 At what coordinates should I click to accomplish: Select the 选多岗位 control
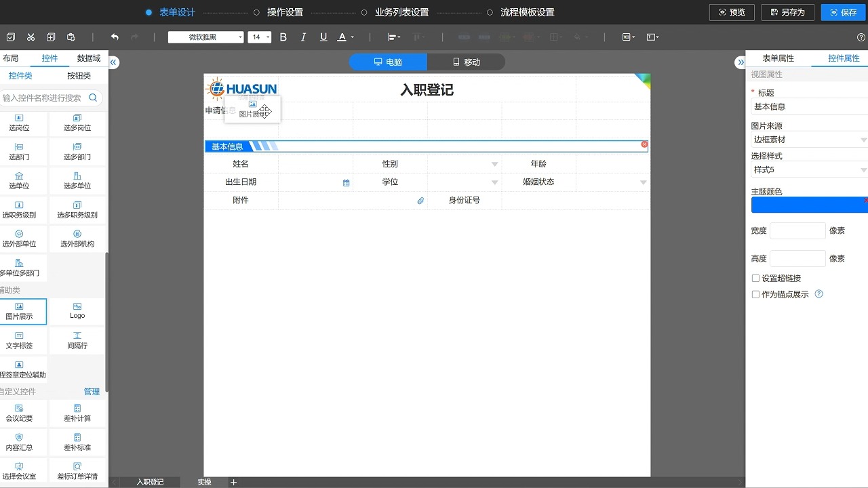click(x=77, y=123)
